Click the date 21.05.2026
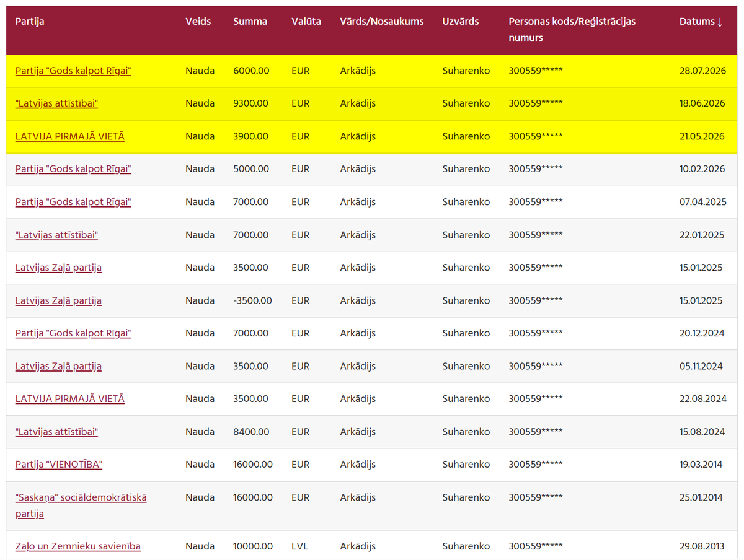Screen dimensions: 744x560 (702, 136)
